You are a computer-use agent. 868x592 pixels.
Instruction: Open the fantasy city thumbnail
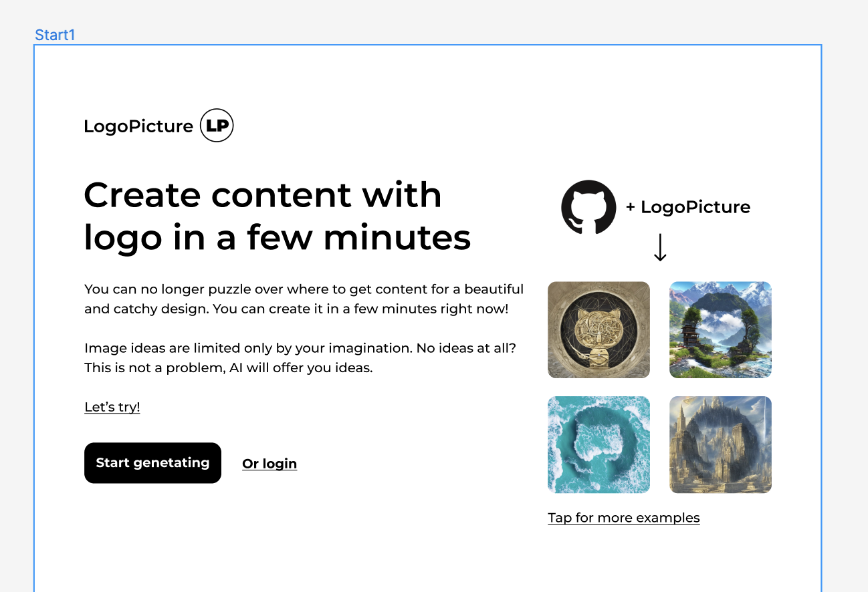click(721, 445)
